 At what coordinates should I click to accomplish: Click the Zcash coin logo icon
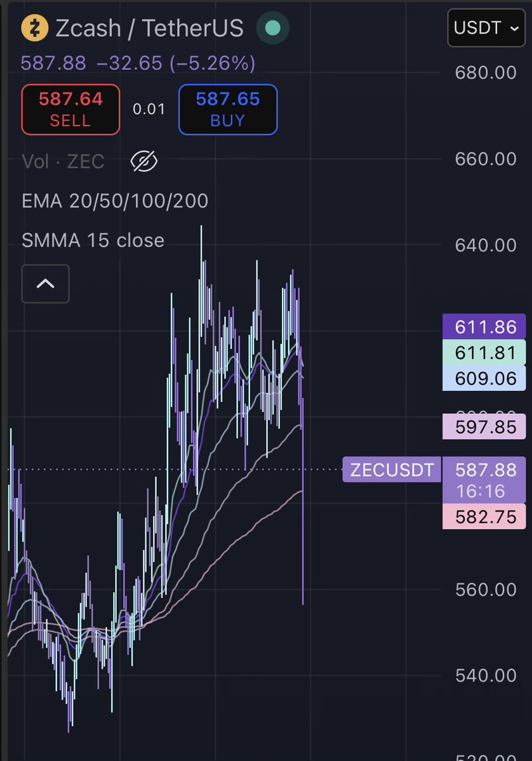[x=34, y=28]
